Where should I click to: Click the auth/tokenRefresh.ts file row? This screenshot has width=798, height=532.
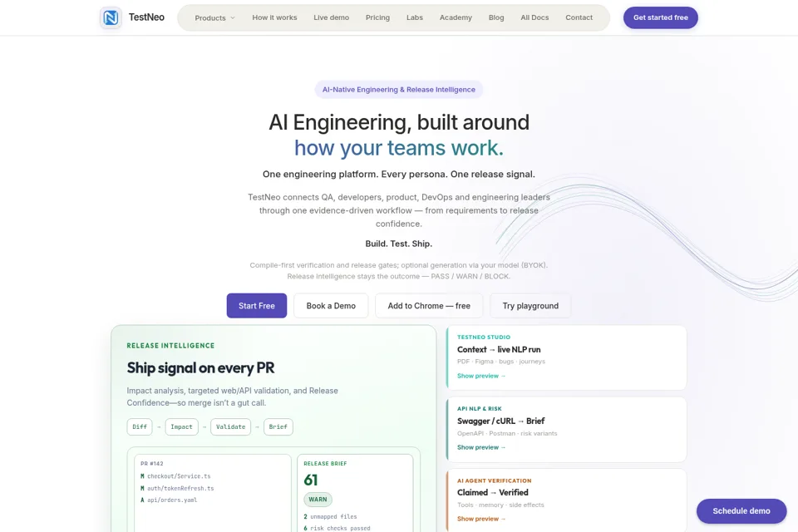(x=177, y=488)
